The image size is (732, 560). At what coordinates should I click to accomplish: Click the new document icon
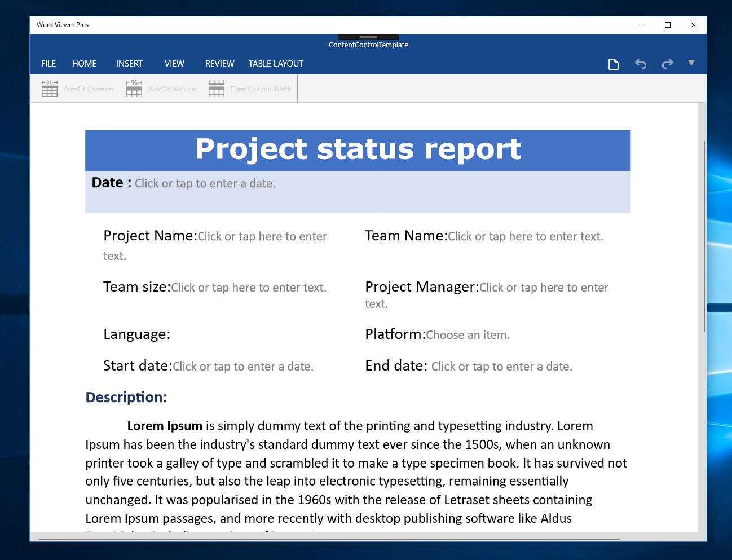(614, 64)
